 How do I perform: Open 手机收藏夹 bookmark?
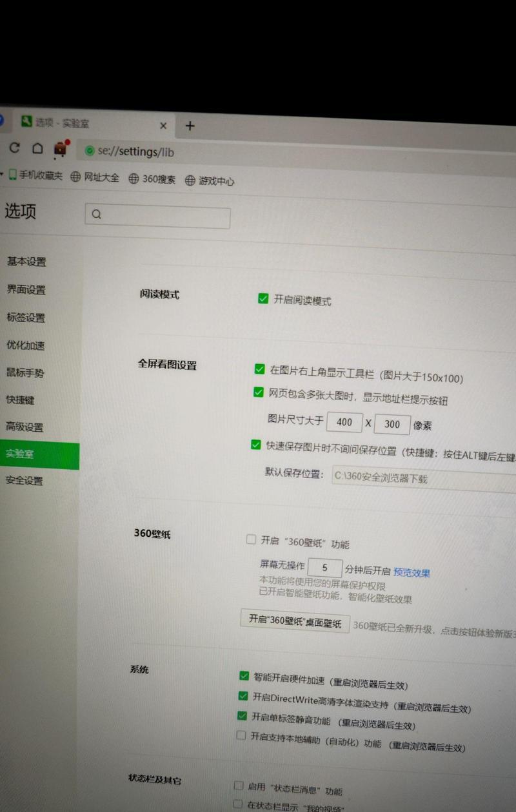coord(36,175)
